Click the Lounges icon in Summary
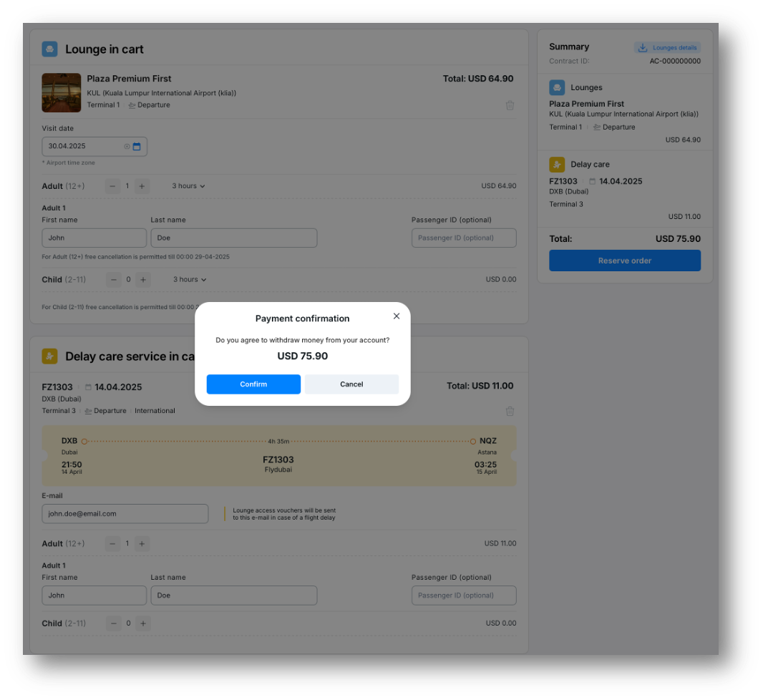The height and width of the screenshot is (700, 763). 557,87
